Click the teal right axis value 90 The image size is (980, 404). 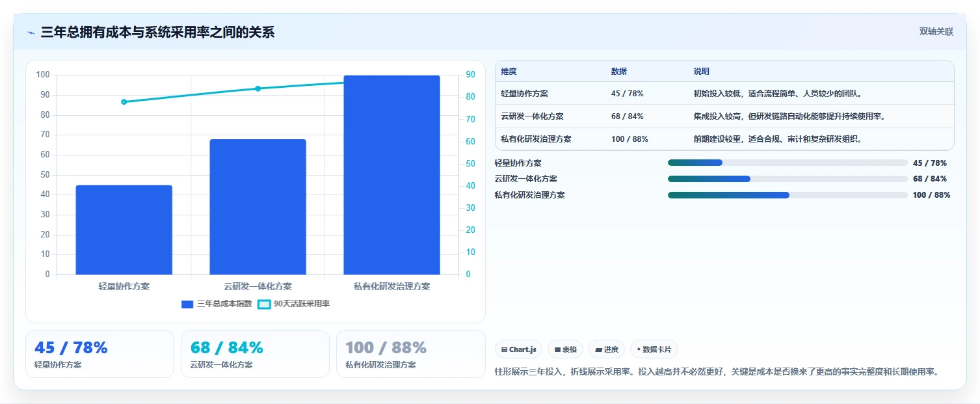(x=470, y=75)
